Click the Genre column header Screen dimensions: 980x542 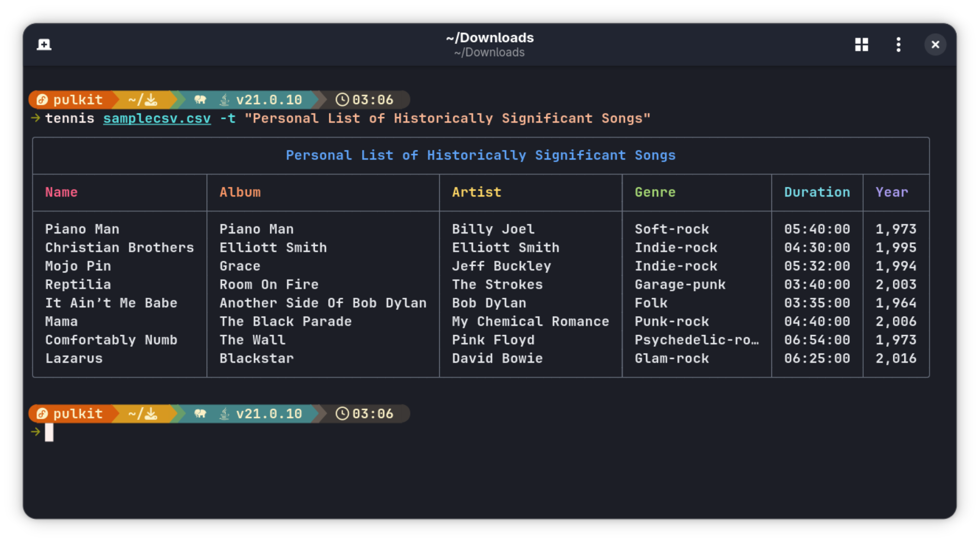[655, 192]
